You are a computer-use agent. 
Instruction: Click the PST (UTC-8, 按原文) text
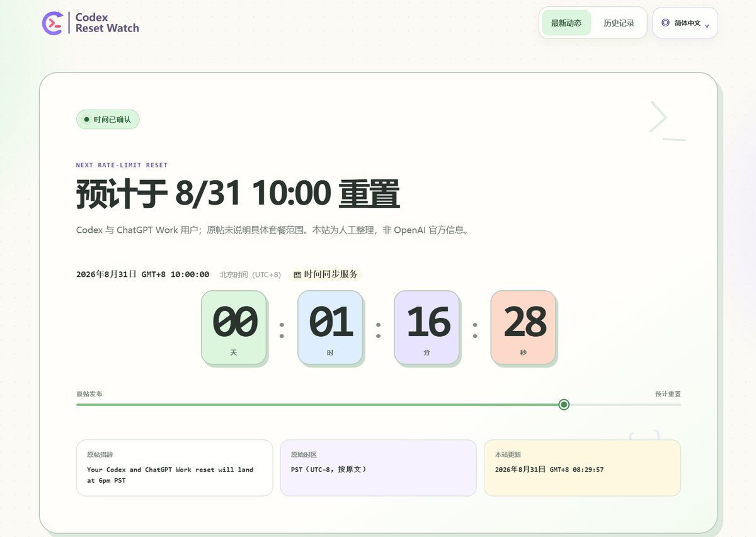coord(329,470)
